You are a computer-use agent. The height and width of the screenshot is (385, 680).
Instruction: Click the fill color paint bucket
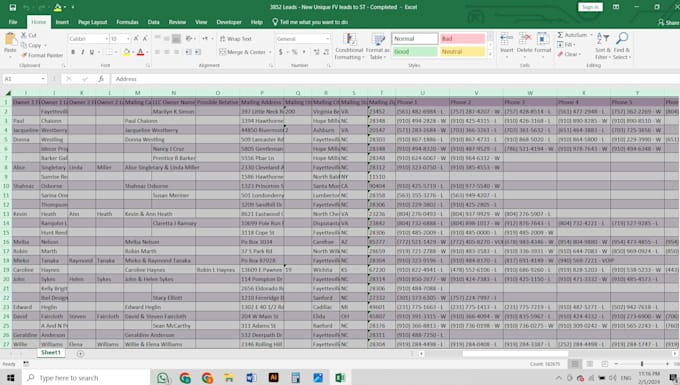coord(126,52)
